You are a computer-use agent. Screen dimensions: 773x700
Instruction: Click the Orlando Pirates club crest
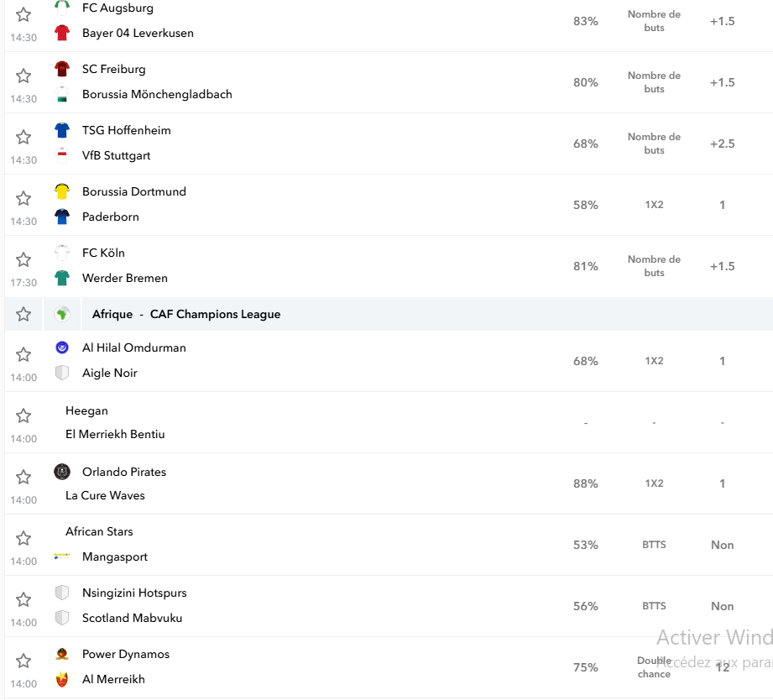click(62, 472)
